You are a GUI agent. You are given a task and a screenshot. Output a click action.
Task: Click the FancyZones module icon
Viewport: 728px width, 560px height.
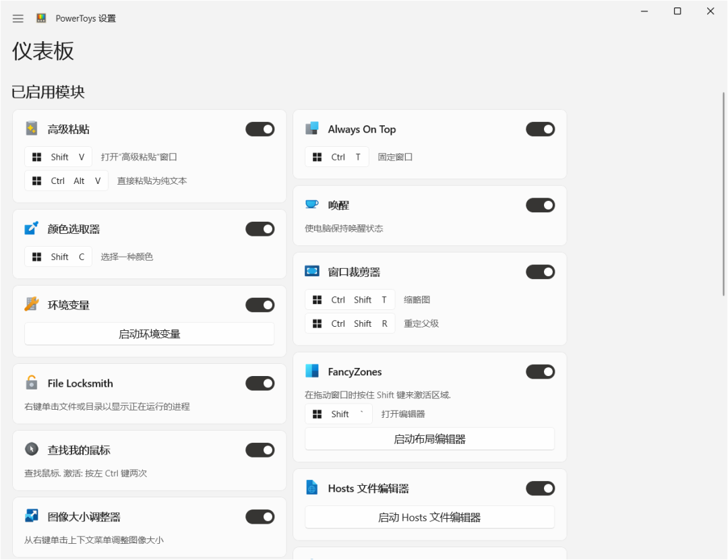pos(312,371)
